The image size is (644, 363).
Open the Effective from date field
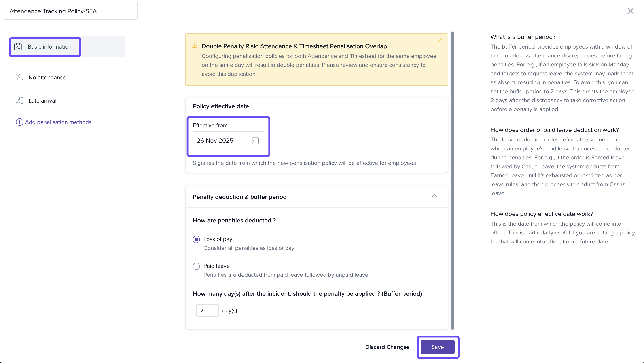222,140
